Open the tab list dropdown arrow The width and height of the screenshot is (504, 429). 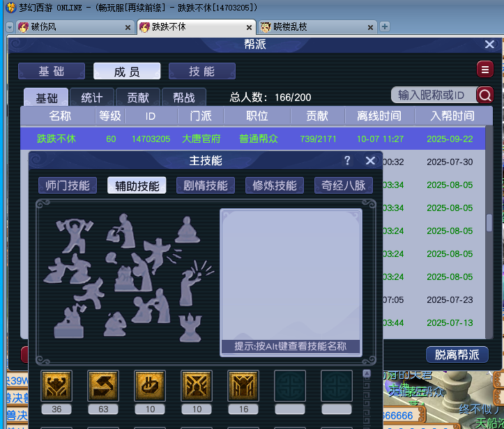pyautogui.click(x=10, y=27)
